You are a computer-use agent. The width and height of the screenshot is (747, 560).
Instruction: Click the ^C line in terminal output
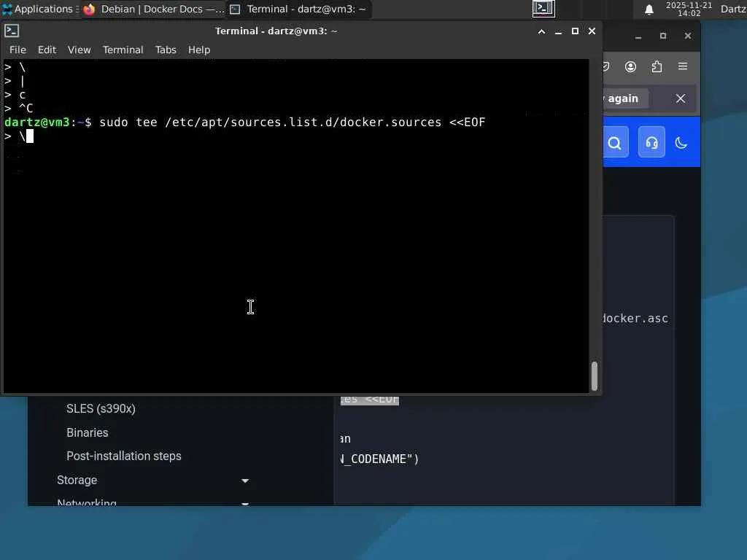click(x=26, y=109)
